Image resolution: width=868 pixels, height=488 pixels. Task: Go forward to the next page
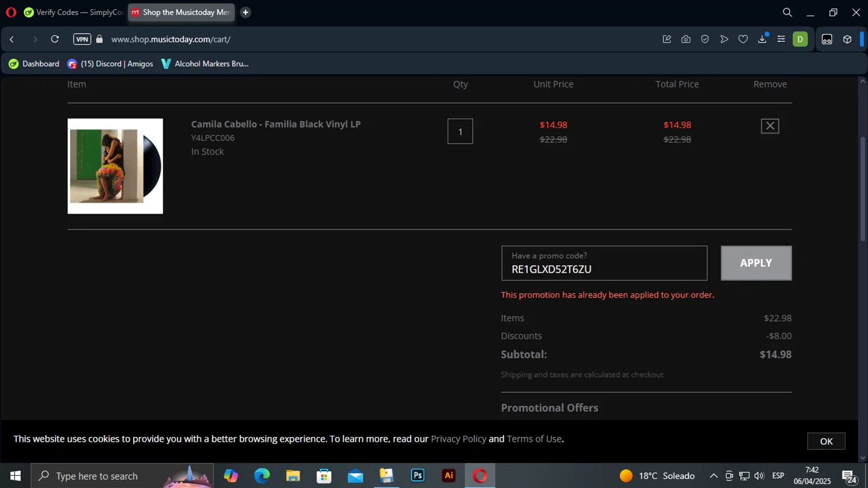point(35,39)
